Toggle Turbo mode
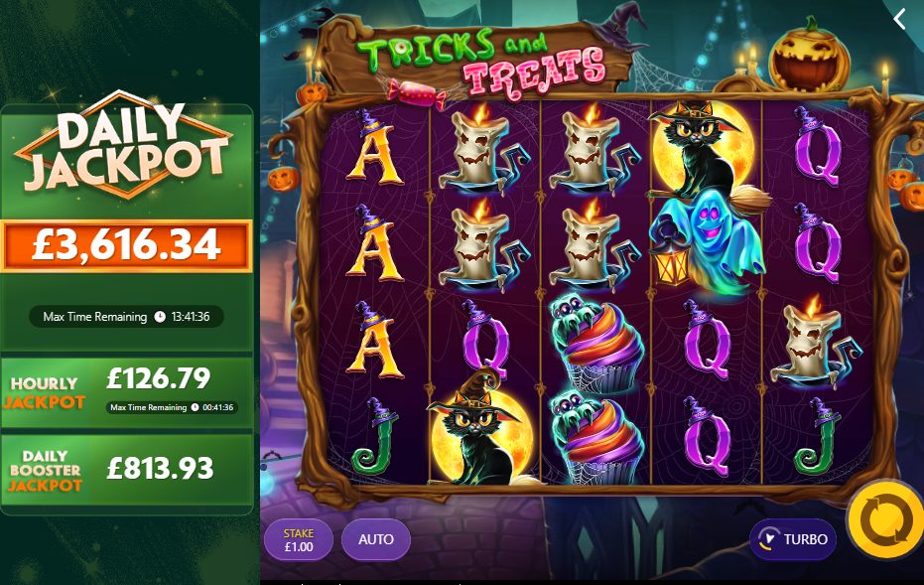 click(793, 539)
